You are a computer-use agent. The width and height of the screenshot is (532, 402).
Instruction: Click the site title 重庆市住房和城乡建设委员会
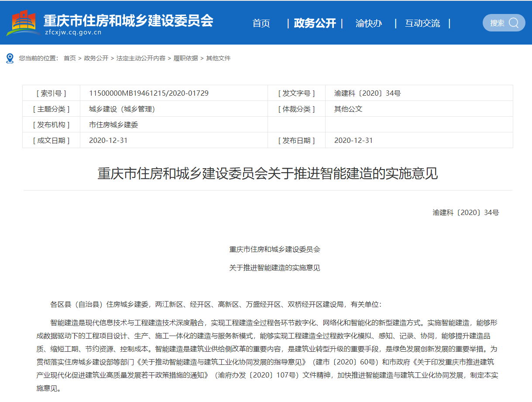pos(128,20)
